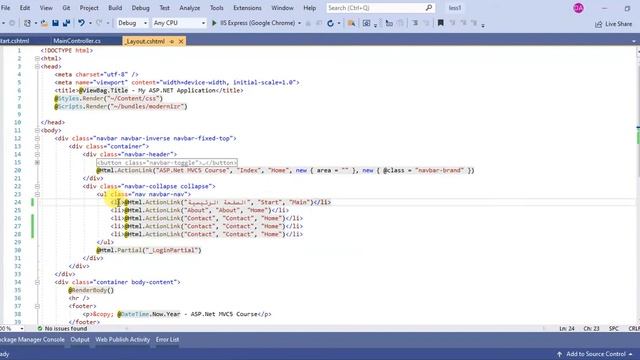
Task: Open the Analyze menu
Action: pyautogui.click(x=190, y=8)
